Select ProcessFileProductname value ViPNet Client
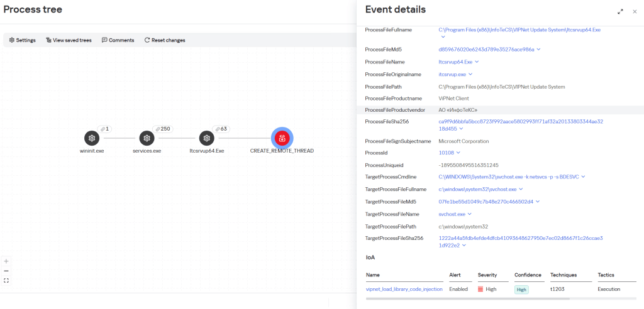644x309 pixels. point(454,99)
